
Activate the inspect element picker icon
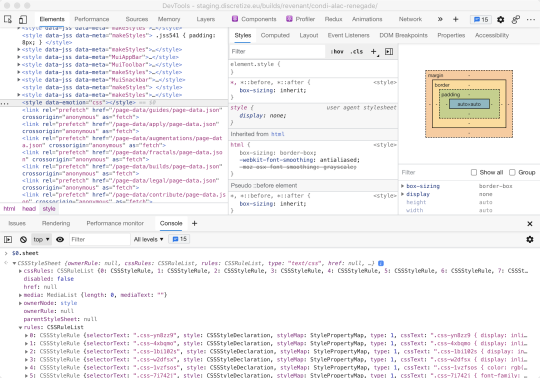click(8, 19)
